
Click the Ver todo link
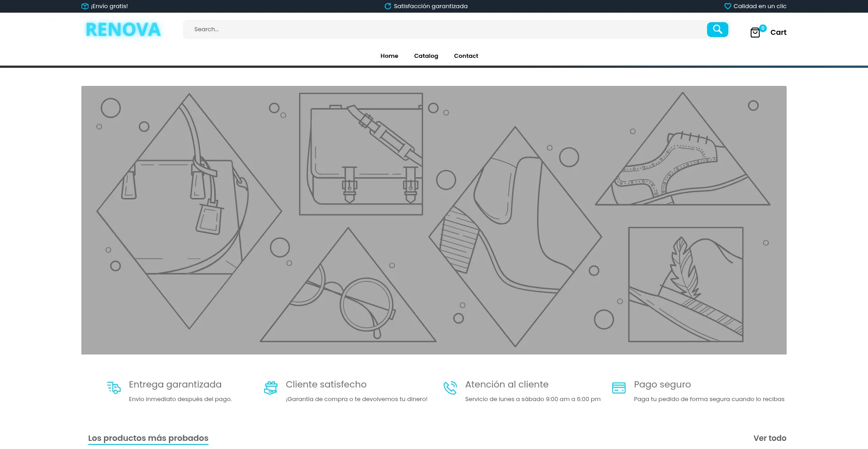[769, 438]
